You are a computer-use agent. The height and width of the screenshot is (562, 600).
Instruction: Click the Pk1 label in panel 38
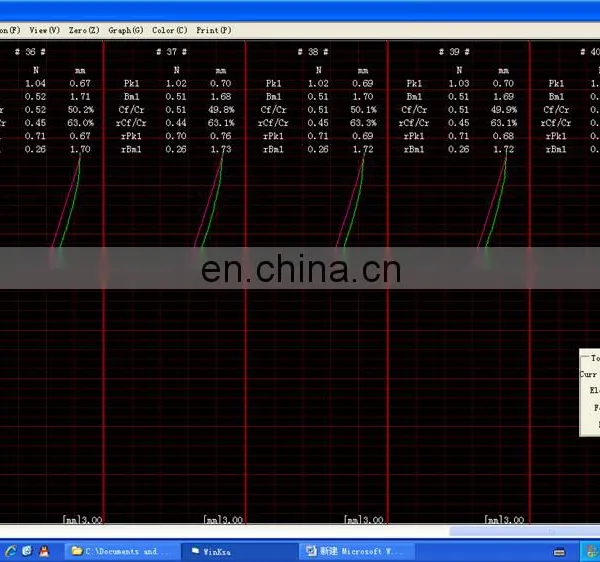point(274,83)
